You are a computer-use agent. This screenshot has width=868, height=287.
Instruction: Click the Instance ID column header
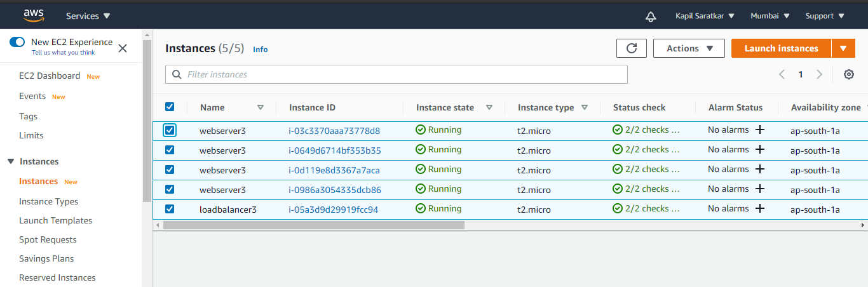[x=312, y=107]
